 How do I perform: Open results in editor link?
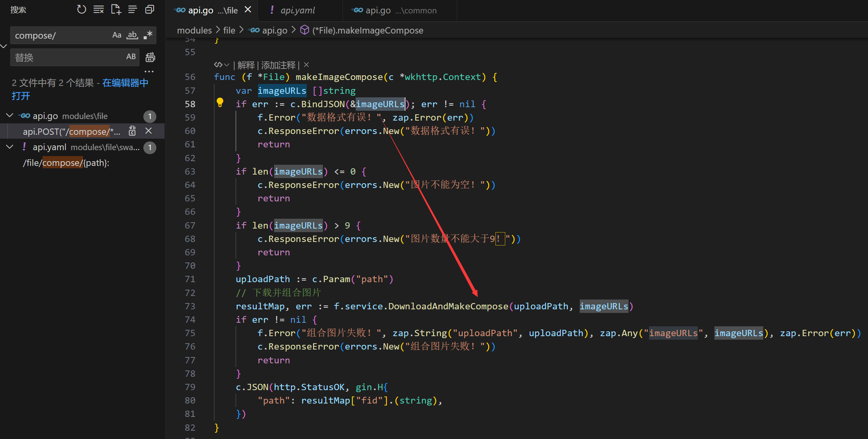click(125, 83)
